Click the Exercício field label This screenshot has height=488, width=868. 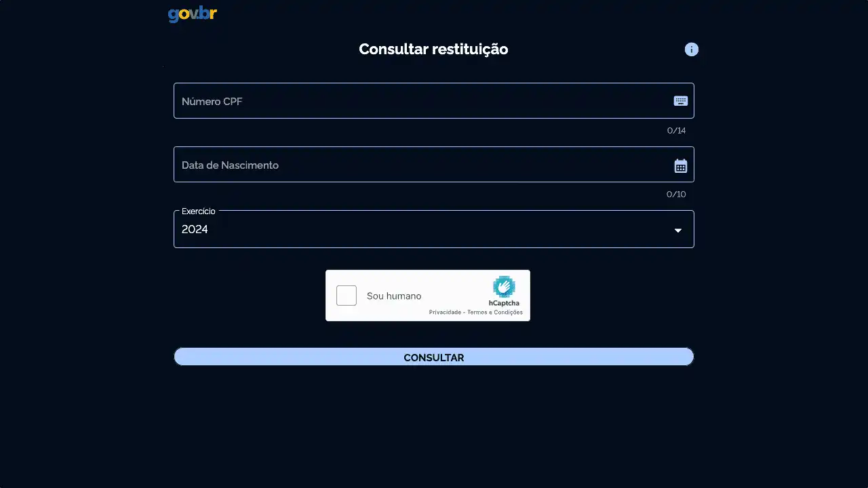tap(198, 211)
